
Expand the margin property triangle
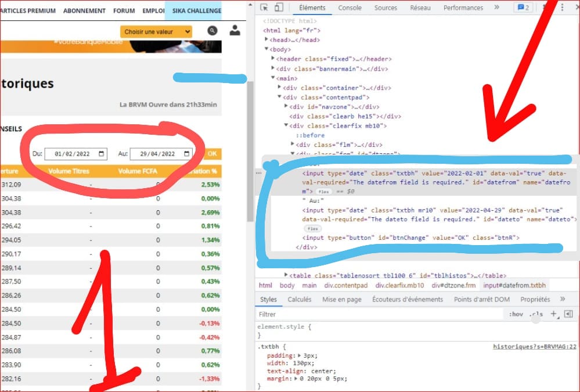[296, 378]
